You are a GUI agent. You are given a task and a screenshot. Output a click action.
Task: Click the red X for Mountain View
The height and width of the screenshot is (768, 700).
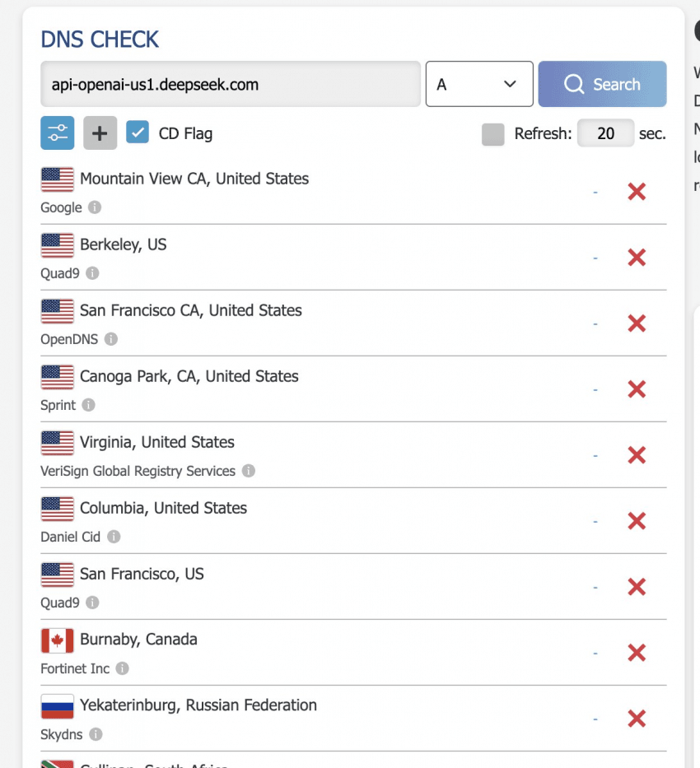(637, 192)
